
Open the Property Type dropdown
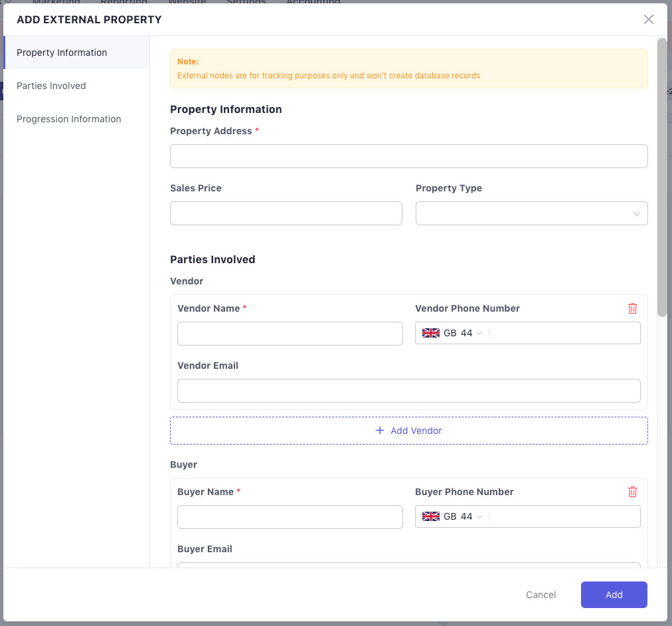point(531,213)
